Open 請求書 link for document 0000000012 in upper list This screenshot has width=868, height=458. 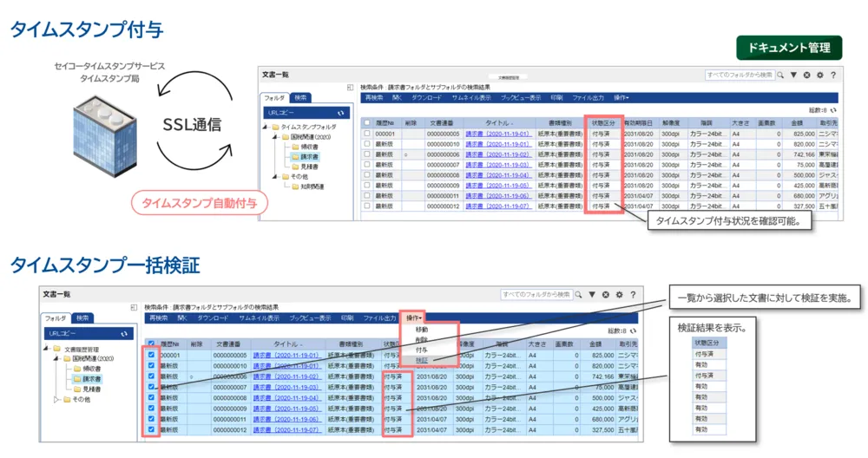pyautogui.click(x=498, y=206)
